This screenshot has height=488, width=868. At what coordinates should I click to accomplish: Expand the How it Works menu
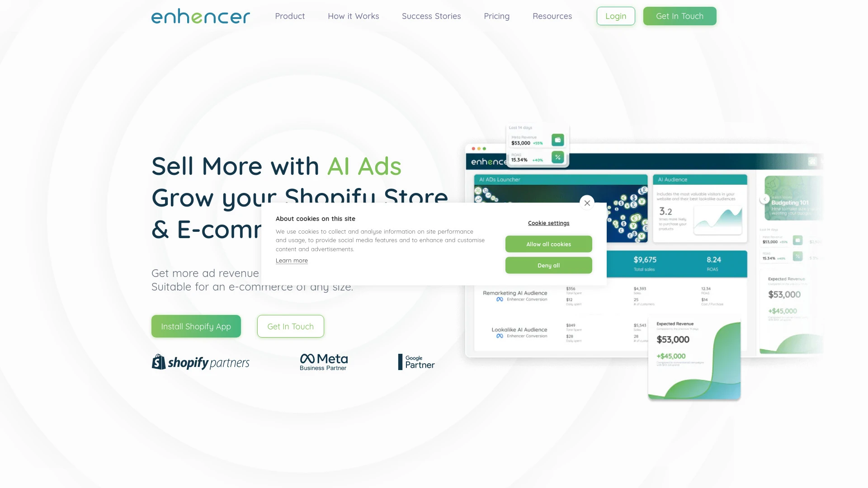(354, 16)
